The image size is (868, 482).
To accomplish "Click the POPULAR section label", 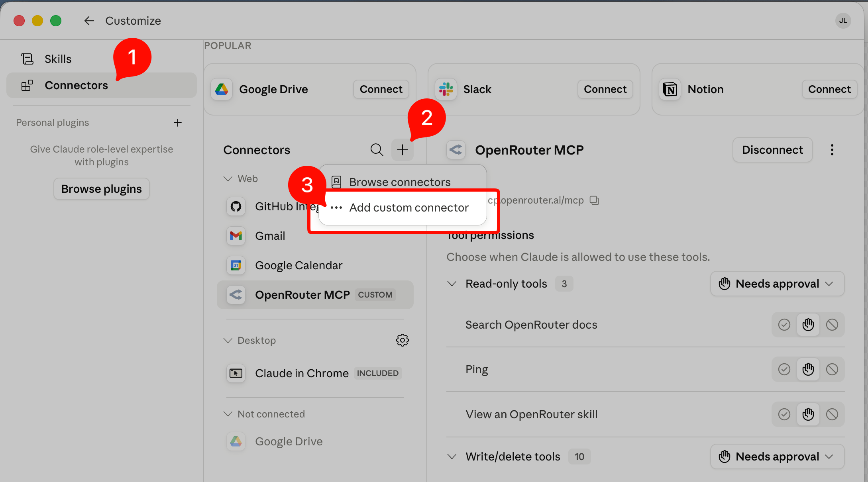I will (x=228, y=46).
